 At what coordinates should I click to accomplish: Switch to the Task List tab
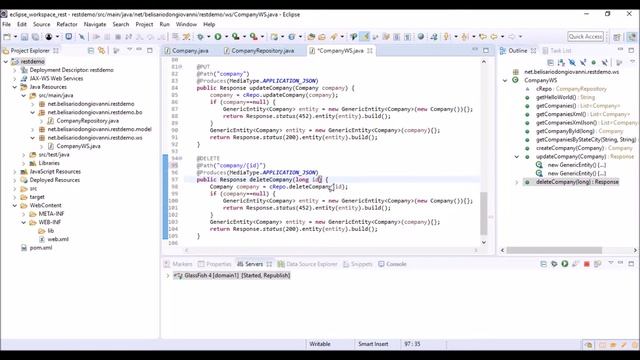(557, 51)
